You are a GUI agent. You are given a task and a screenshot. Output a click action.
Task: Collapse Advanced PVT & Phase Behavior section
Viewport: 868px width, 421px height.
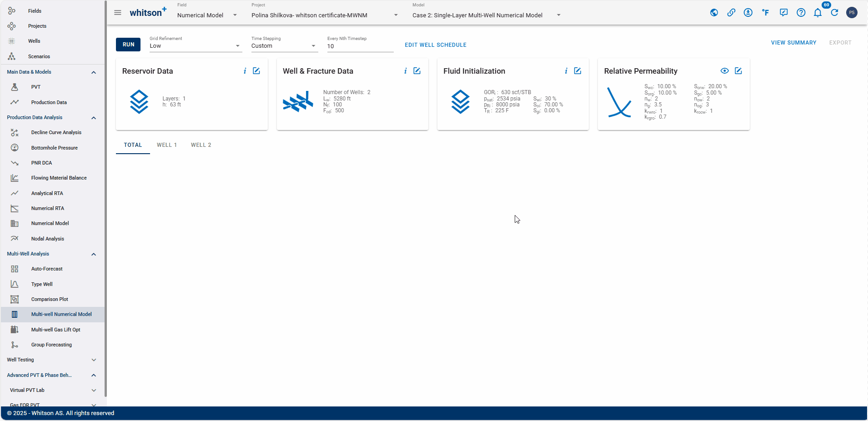click(x=52, y=375)
